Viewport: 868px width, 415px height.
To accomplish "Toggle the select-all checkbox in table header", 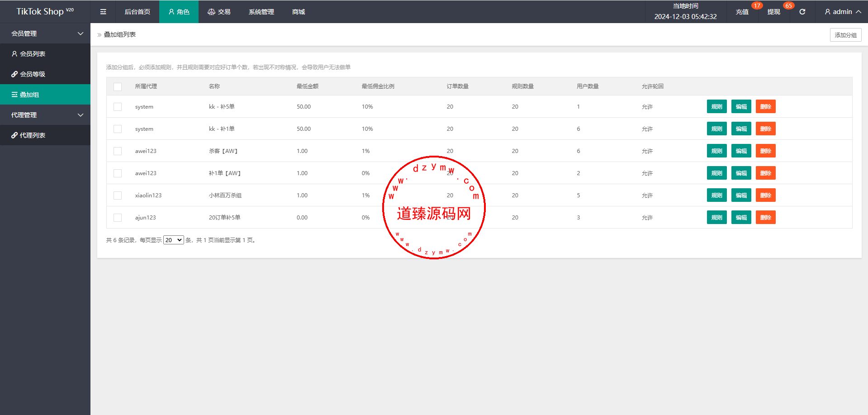I will pyautogui.click(x=118, y=86).
